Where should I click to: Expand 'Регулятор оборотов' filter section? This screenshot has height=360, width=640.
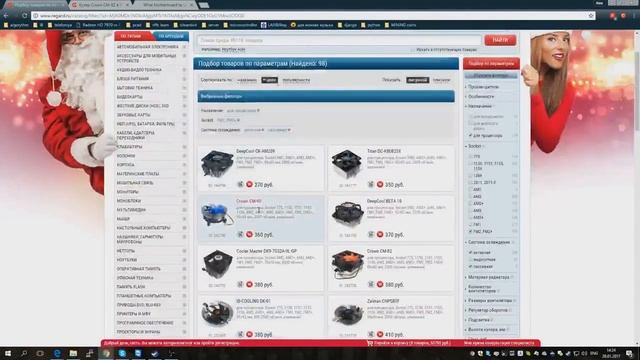click(x=488, y=310)
